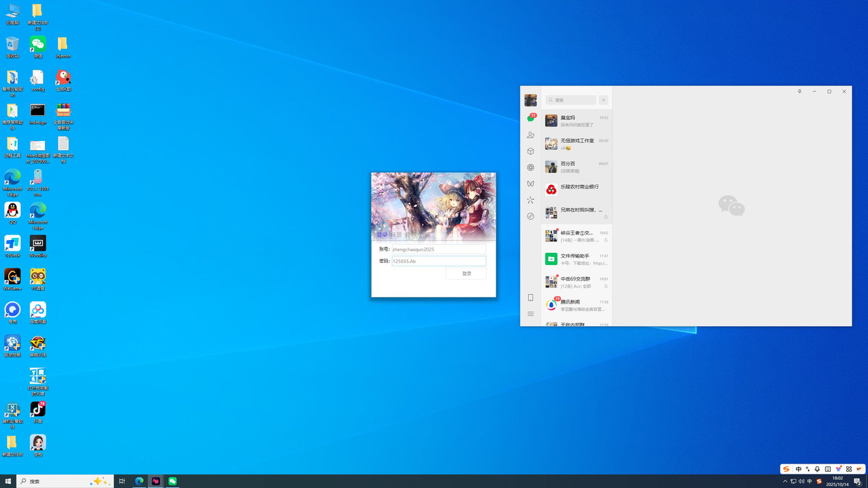868x488 pixels.
Task: Select the config file on the desktop
Action: tap(38, 81)
